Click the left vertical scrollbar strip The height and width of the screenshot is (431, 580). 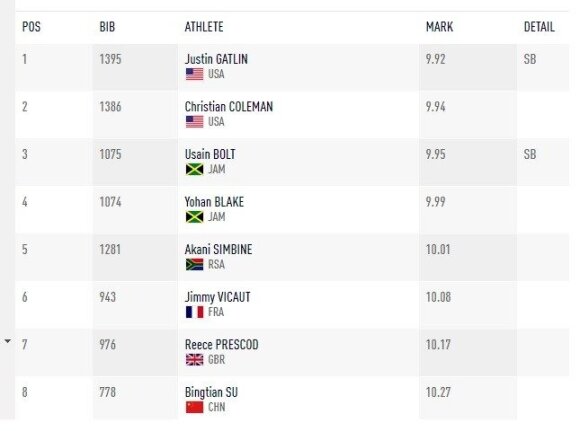pyautogui.click(x=7, y=209)
